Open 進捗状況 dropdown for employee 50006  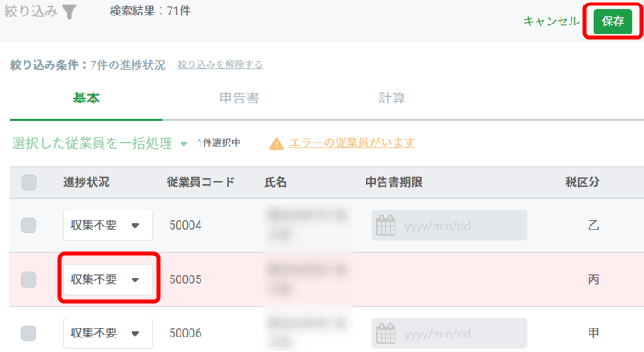click(109, 333)
